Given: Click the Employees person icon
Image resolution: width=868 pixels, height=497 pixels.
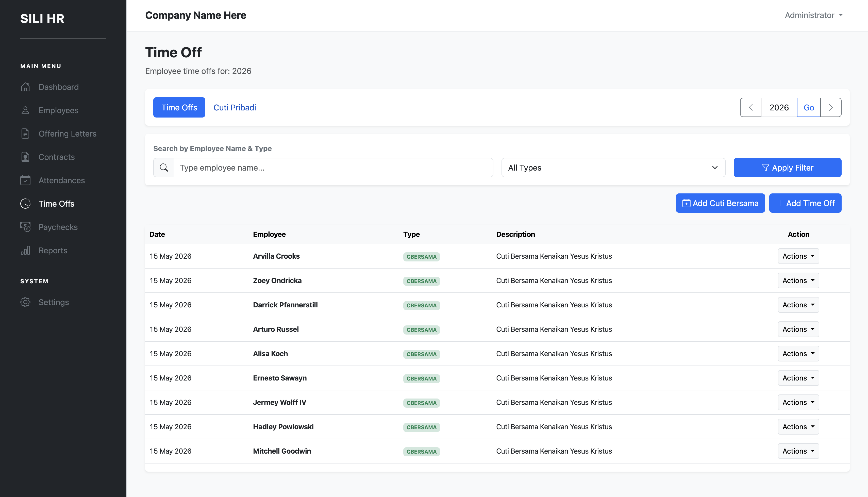Looking at the screenshot, I should tap(25, 110).
